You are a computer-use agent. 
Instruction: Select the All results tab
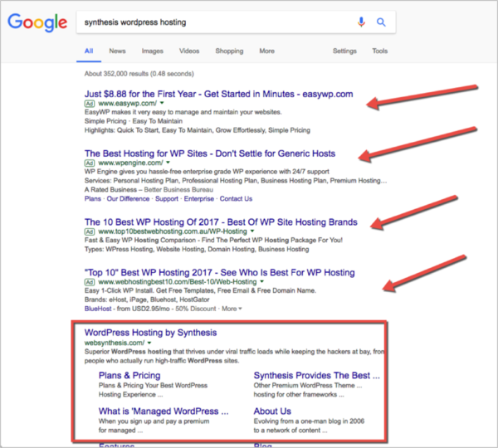(x=89, y=51)
